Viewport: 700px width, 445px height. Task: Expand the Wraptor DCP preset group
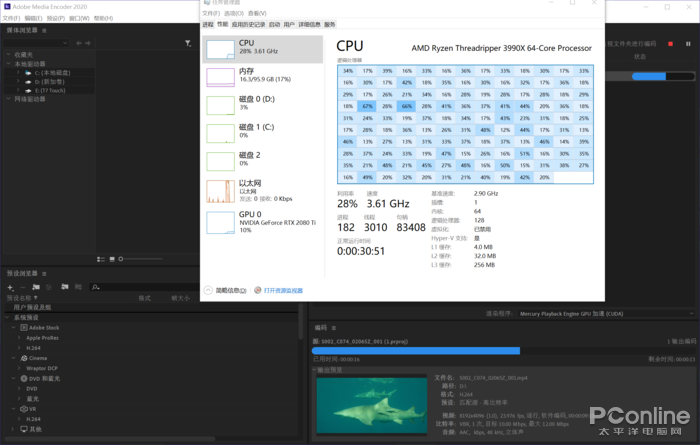[19, 368]
